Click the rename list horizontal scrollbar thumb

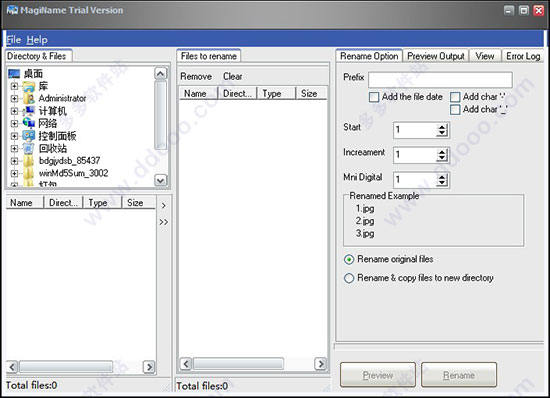[238, 364]
